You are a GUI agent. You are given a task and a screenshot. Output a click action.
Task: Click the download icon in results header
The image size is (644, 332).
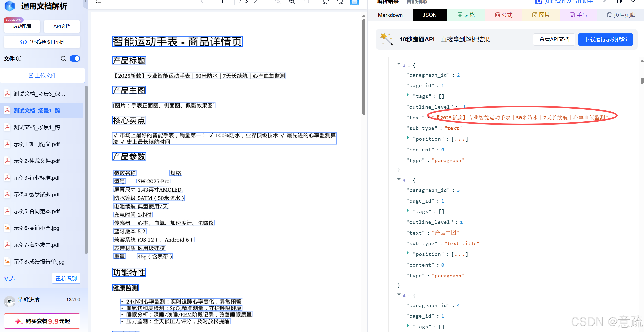[633, 2]
